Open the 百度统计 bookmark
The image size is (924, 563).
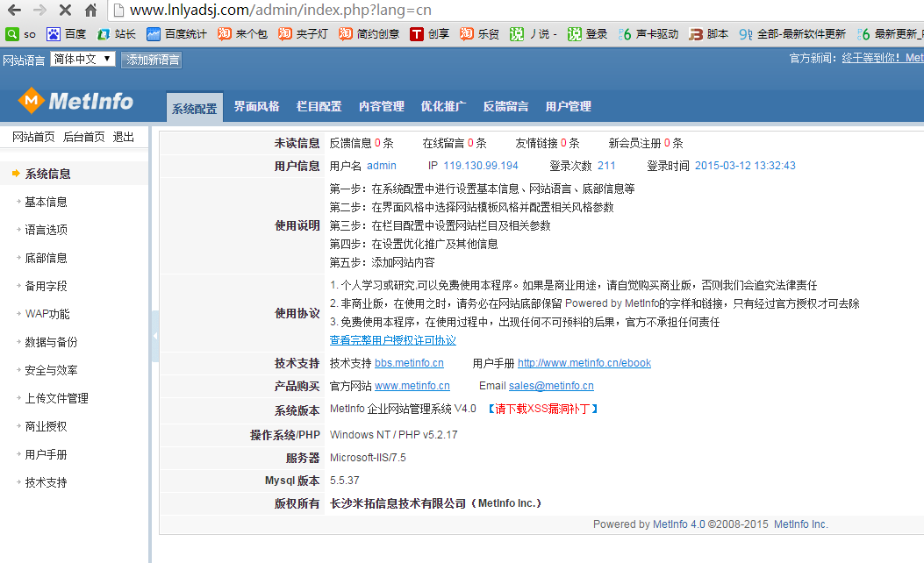pyautogui.click(x=176, y=34)
